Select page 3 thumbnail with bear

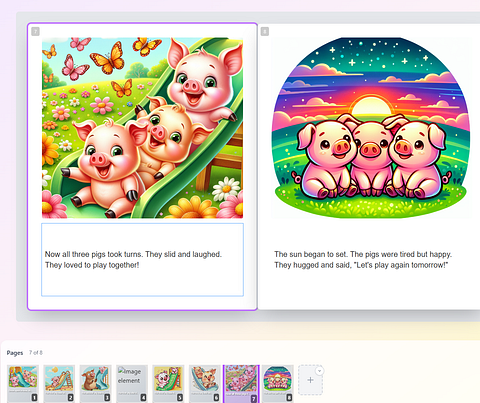95,383
